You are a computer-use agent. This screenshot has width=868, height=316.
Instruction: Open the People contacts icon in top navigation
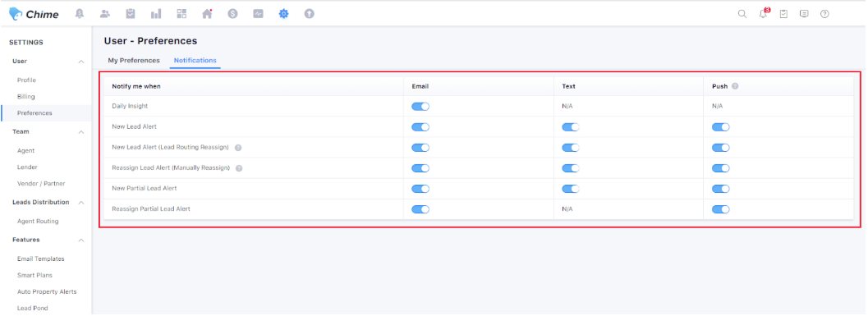(104, 14)
